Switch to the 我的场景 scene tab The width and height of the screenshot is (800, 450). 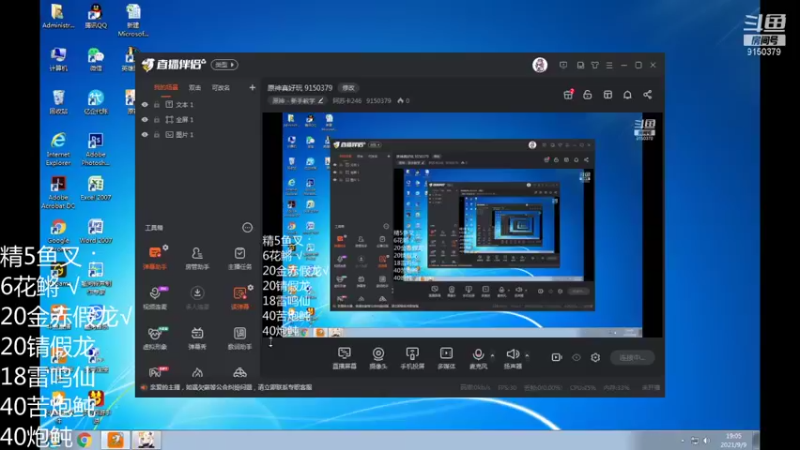166,88
